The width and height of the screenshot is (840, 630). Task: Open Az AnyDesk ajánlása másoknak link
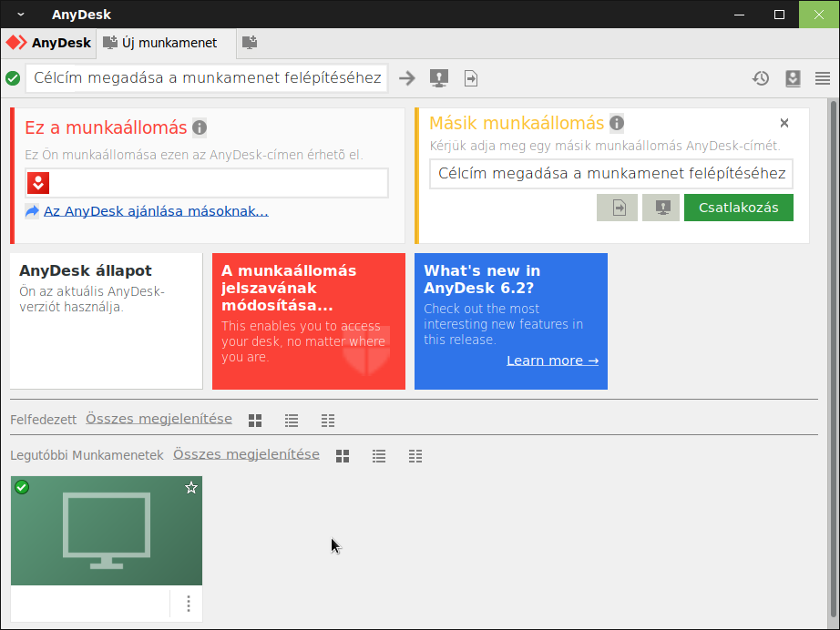(x=156, y=211)
